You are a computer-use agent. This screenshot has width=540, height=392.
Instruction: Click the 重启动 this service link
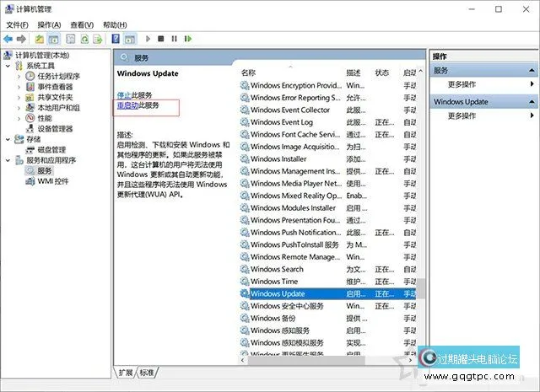(x=127, y=105)
